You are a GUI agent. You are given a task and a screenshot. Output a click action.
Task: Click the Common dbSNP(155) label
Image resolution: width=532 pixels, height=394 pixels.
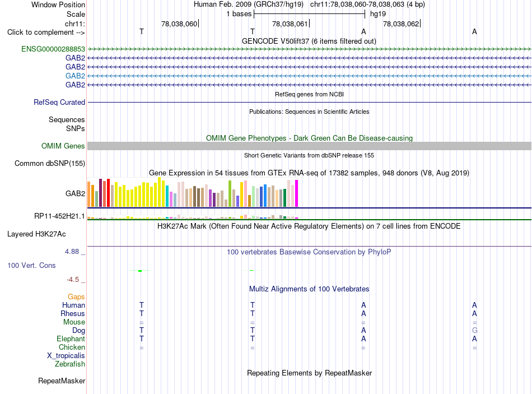49,164
